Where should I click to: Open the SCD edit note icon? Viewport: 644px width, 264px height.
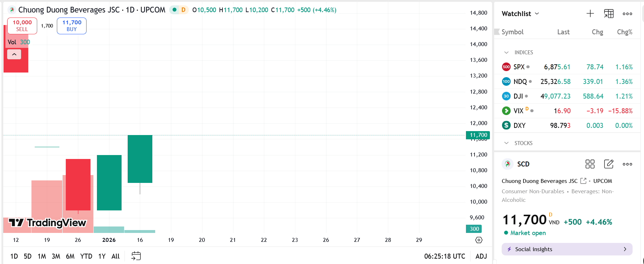(609, 164)
